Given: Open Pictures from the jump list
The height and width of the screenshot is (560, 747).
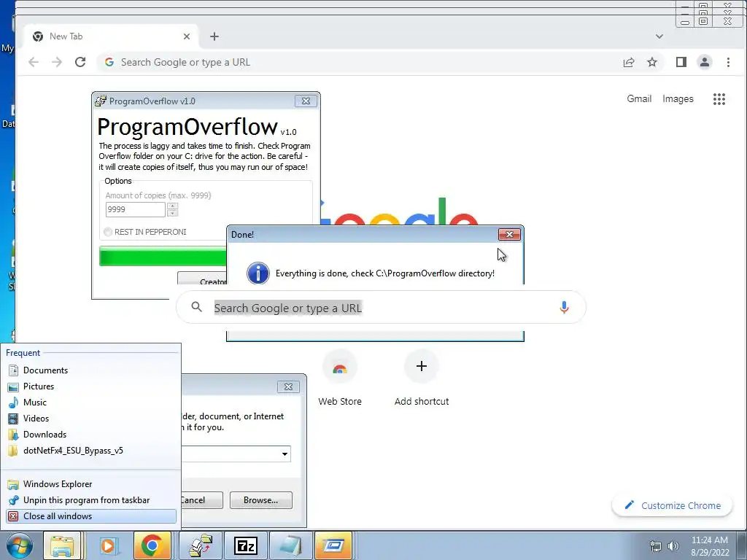Looking at the screenshot, I should 90,386.
